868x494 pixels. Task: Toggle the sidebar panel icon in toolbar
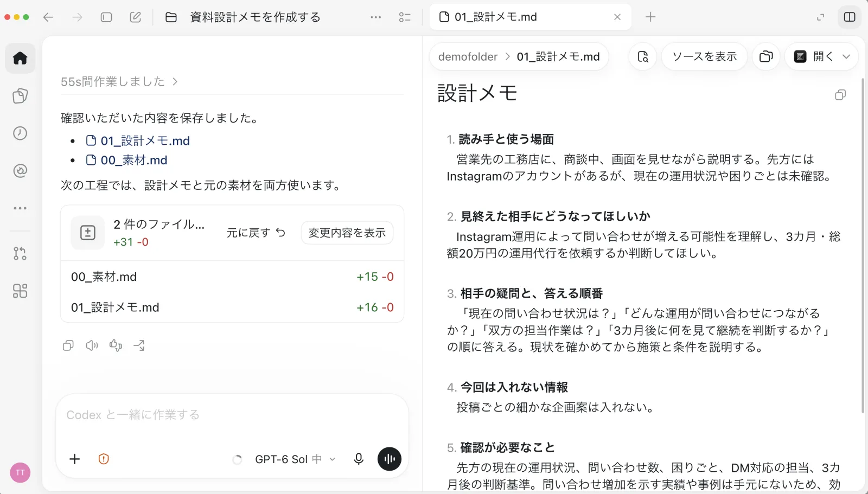click(106, 17)
